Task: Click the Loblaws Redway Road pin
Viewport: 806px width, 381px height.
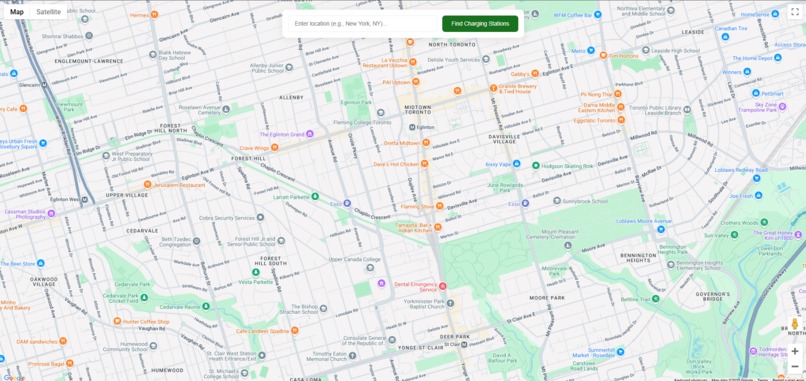Action: (757, 178)
